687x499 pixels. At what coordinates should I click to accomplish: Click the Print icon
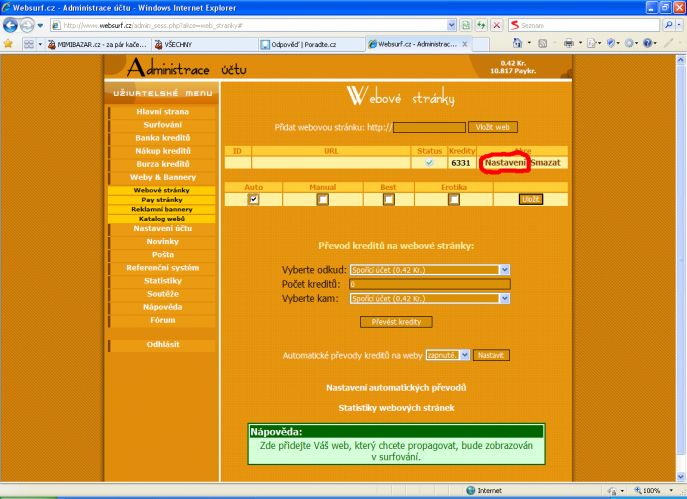pos(569,43)
